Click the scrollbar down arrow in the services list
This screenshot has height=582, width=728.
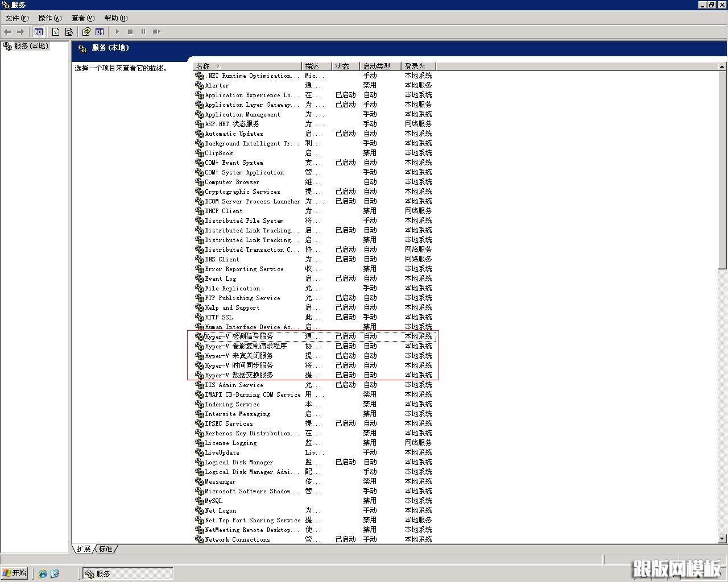tap(722, 538)
